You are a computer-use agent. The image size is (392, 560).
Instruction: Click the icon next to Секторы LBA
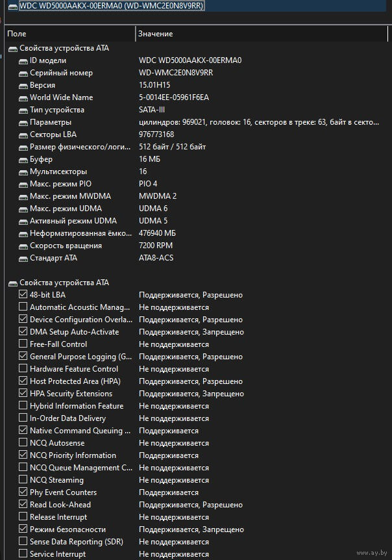(x=23, y=134)
